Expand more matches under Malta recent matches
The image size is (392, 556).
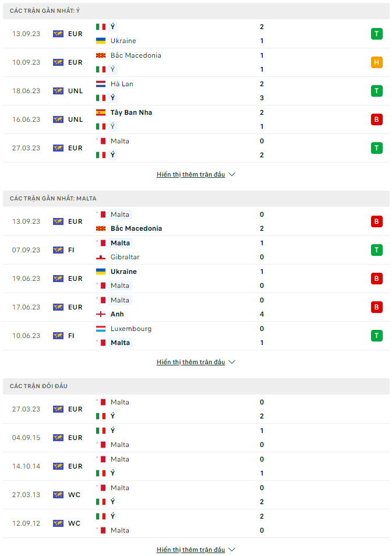(x=196, y=362)
